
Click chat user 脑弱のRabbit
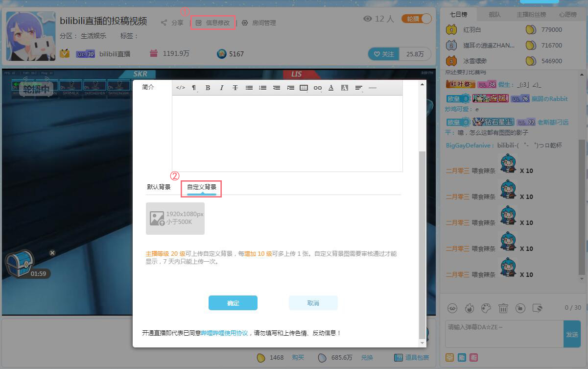click(549, 98)
